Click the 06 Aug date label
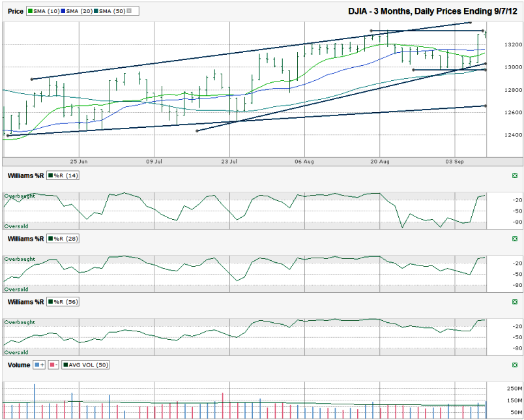This screenshot has height=420, width=524. point(304,162)
